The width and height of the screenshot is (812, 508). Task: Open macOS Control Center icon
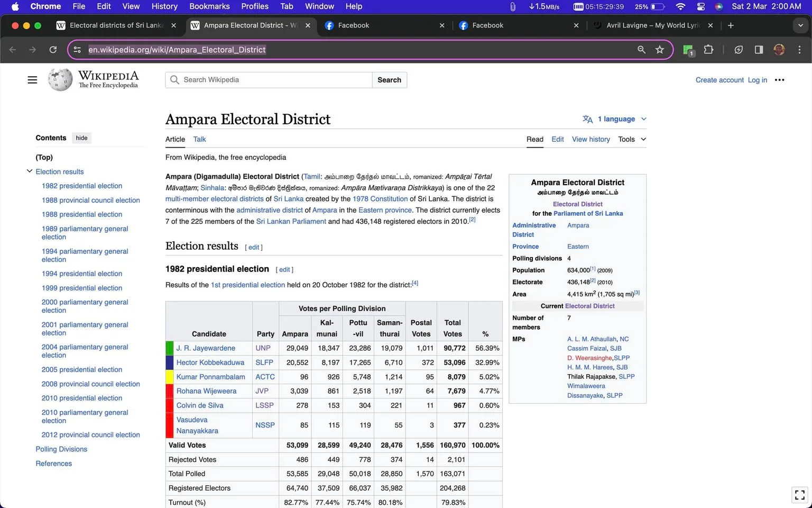point(701,6)
